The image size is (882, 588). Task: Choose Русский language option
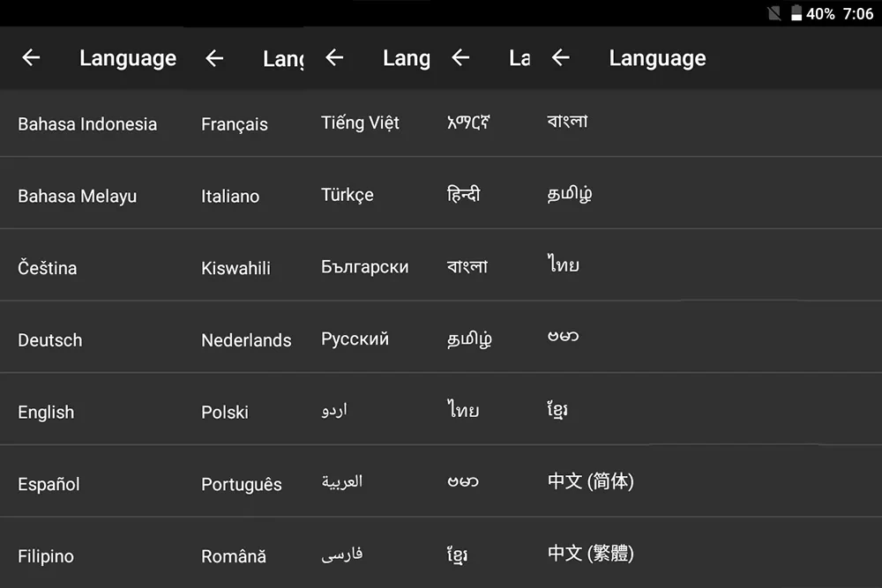[x=355, y=339]
